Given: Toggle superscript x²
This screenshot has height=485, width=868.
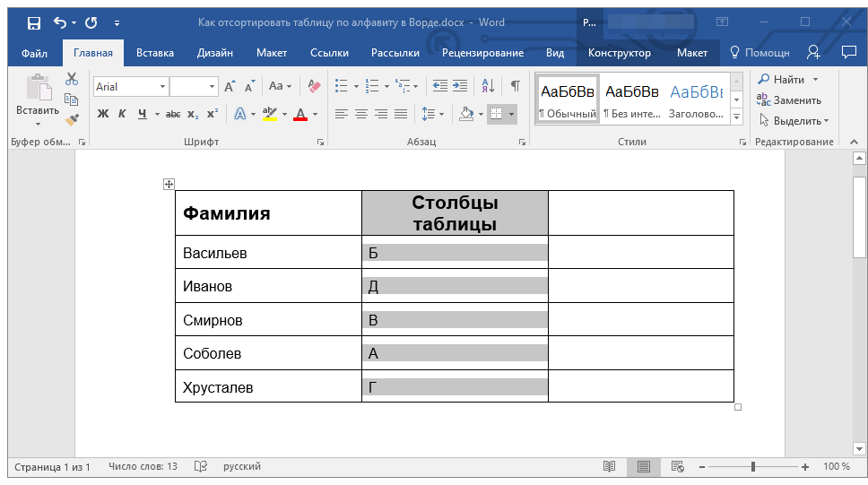Looking at the screenshot, I should coord(213,114).
